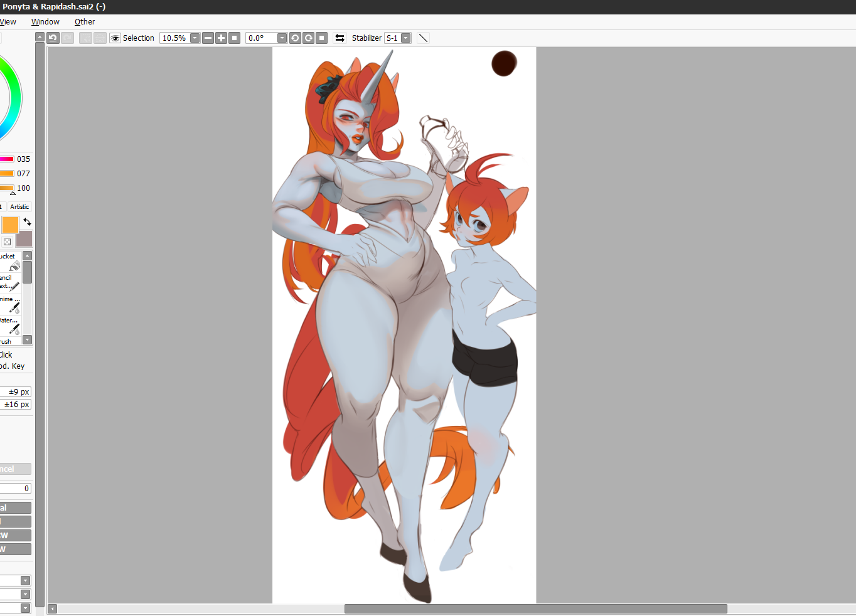Open the Stabilizer level dropdown arrow
Viewport: 856px width, 616px height.
406,38
